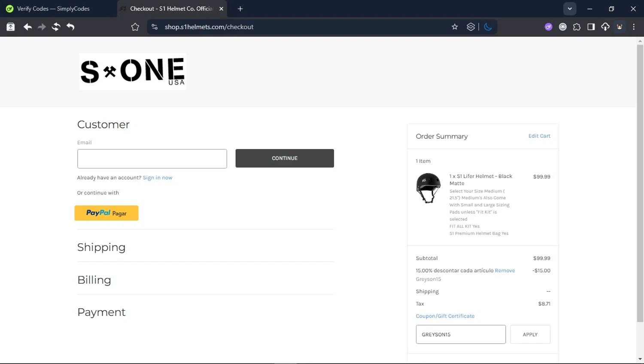The width and height of the screenshot is (644, 364).
Task: Click the Order Summary heading
Action: (442, 136)
